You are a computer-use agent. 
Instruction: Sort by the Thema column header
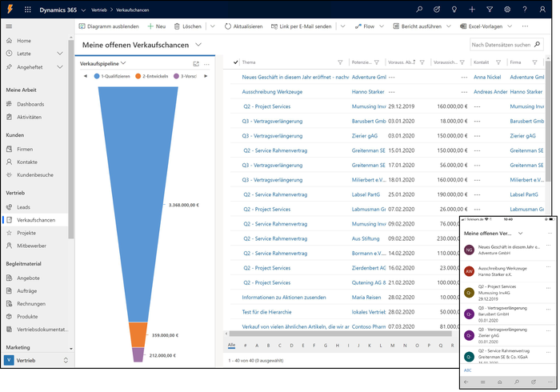(x=249, y=62)
